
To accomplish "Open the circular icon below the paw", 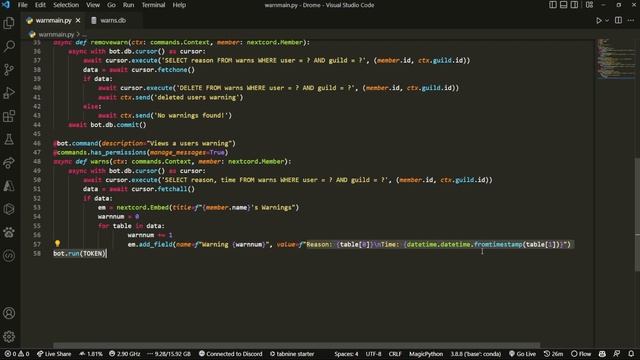I will pyautogui.click(x=9, y=256).
